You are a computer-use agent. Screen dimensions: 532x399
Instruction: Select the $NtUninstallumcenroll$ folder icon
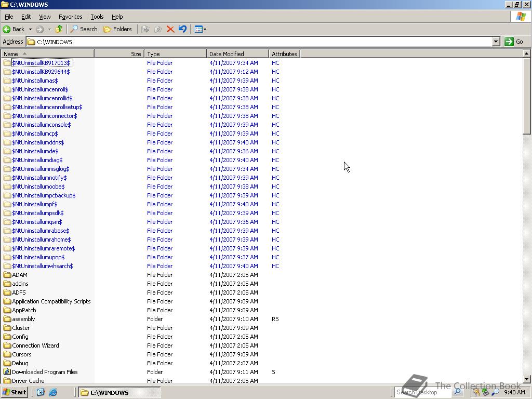[7, 89]
